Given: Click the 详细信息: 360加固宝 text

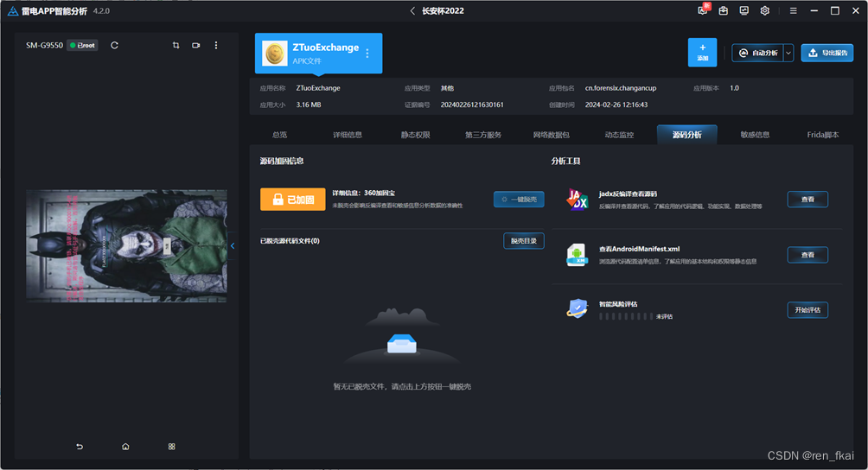Looking at the screenshot, I should tap(364, 193).
